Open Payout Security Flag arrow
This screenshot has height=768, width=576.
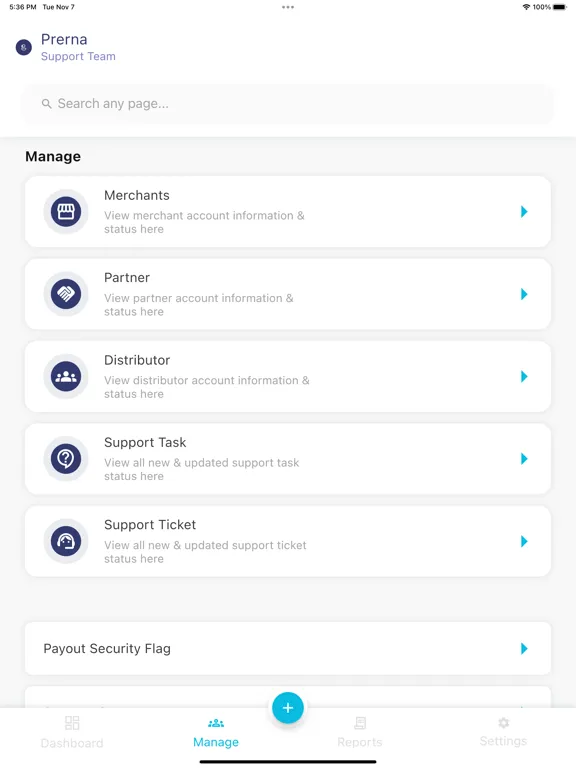click(524, 648)
